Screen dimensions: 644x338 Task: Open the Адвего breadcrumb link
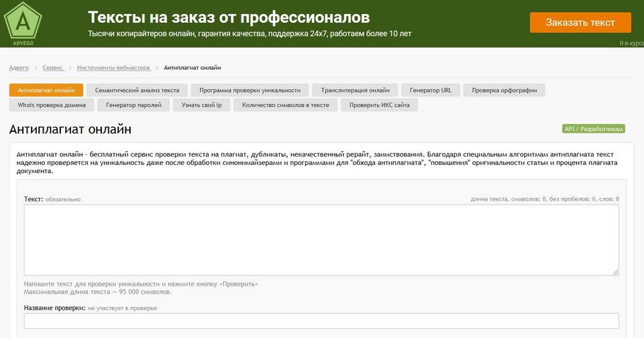(x=19, y=68)
